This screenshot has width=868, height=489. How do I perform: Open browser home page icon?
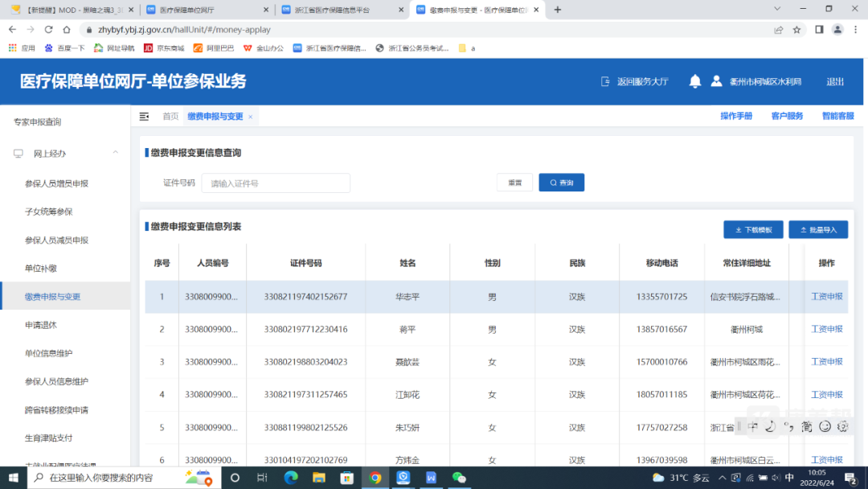[x=67, y=29]
